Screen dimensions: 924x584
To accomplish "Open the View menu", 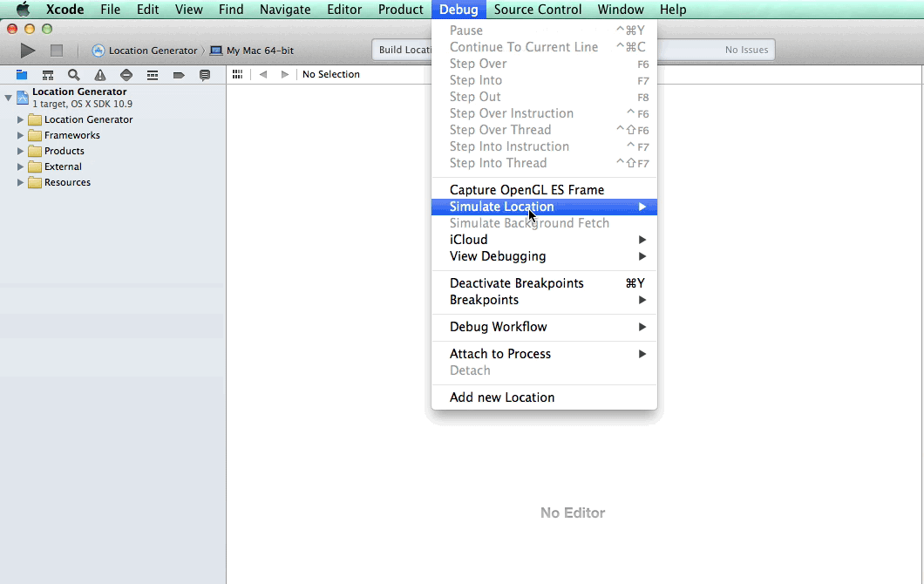I will tap(188, 10).
